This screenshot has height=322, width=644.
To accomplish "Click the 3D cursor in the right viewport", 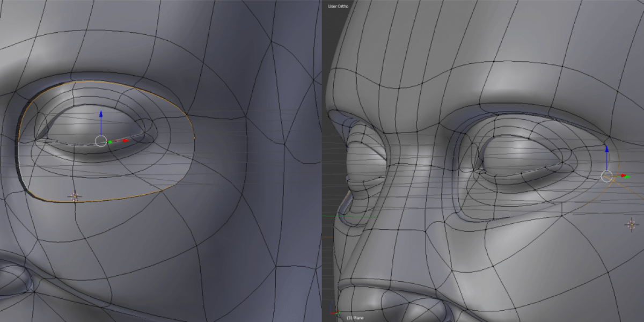I will tap(632, 224).
